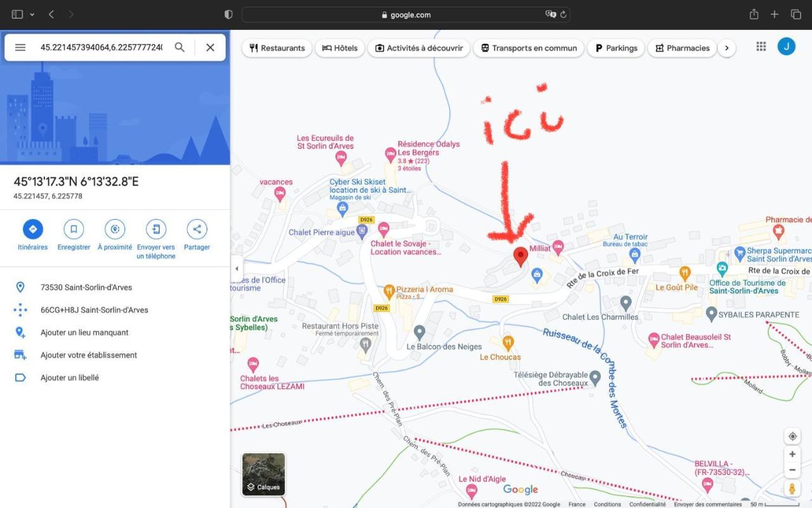This screenshot has width=812, height=508.
Task: Open Résidence Odalys Les Bergers marker
Action: [391, 154]
